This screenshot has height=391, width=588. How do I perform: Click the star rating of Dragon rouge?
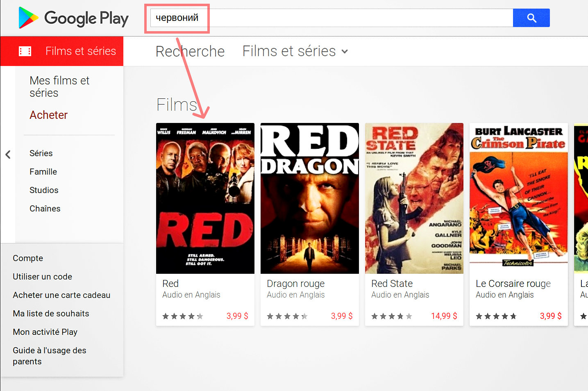[x=287, y=316]
